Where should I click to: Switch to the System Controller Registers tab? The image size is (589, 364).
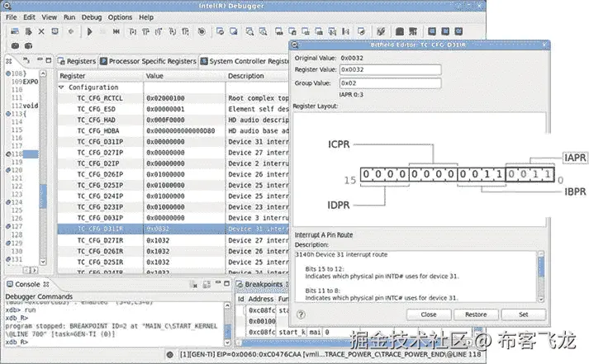(245, 61)
